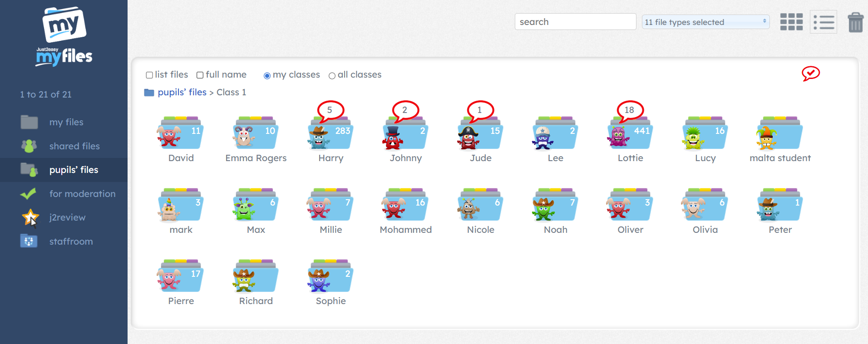This screenshot has height=344, width=868.
Task: View Johnny's 2 comments bubble
Action: (405, 110)
